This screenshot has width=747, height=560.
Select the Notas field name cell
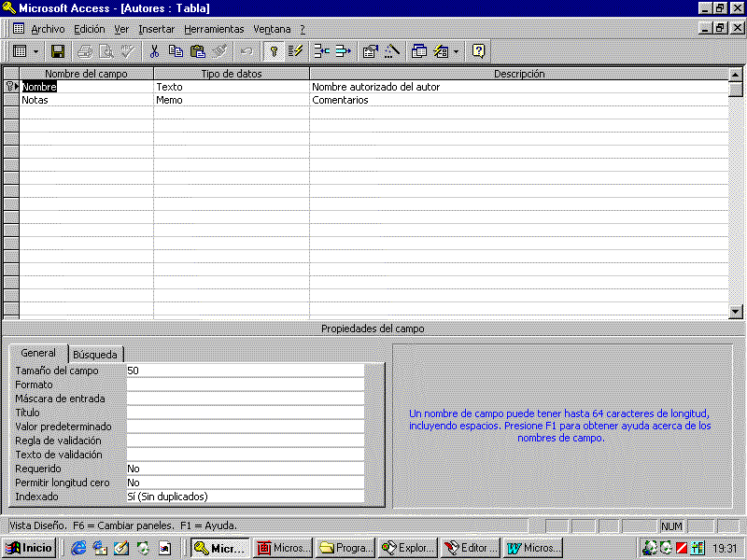(86, 100)
